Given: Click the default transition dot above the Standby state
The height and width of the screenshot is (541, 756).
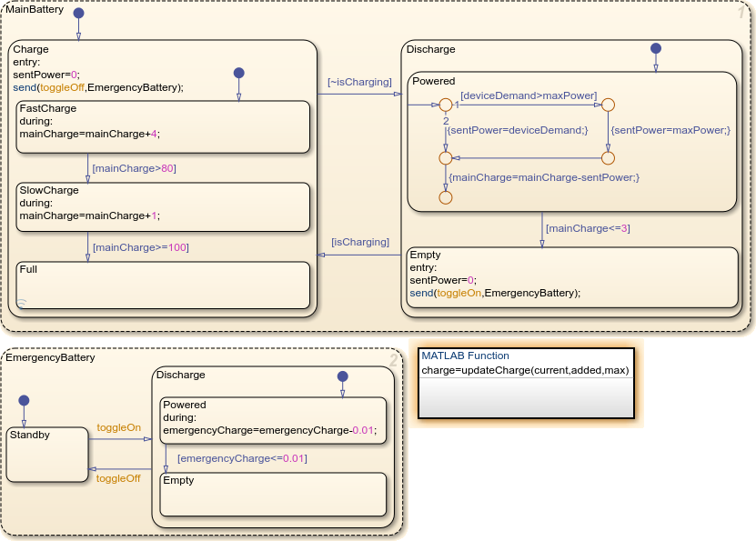Looking at the screenshot, I should point(25,400).
